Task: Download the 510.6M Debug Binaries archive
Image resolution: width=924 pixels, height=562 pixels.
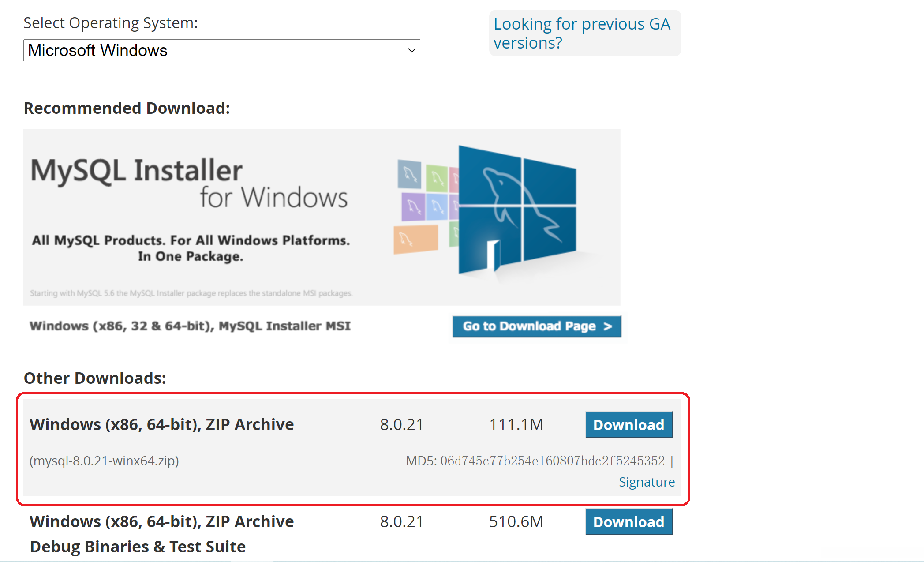Action: (628, 522)
